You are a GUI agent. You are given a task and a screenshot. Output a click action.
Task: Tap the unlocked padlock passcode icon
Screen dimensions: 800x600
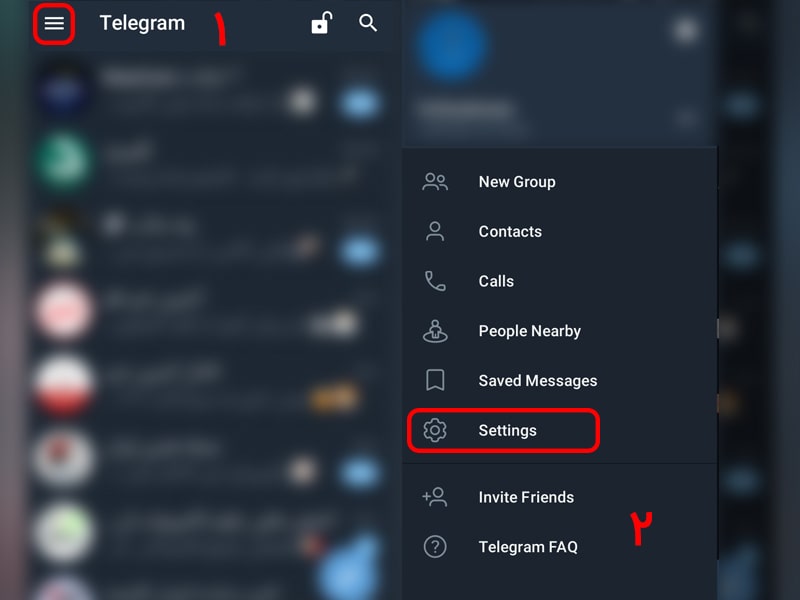point(321,23)
